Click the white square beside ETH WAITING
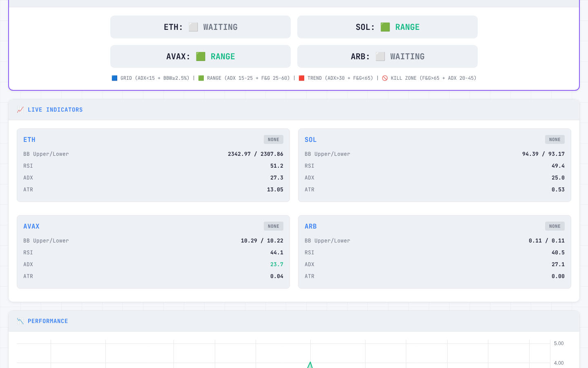Screen dimensions: 588x368 (x=193, y=27)
